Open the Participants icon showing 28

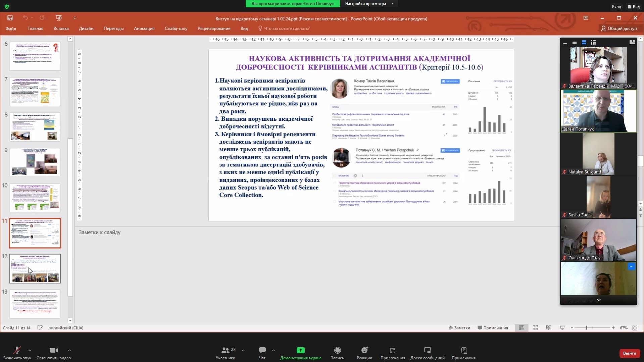pyautogui.click(x=226, y=350)
